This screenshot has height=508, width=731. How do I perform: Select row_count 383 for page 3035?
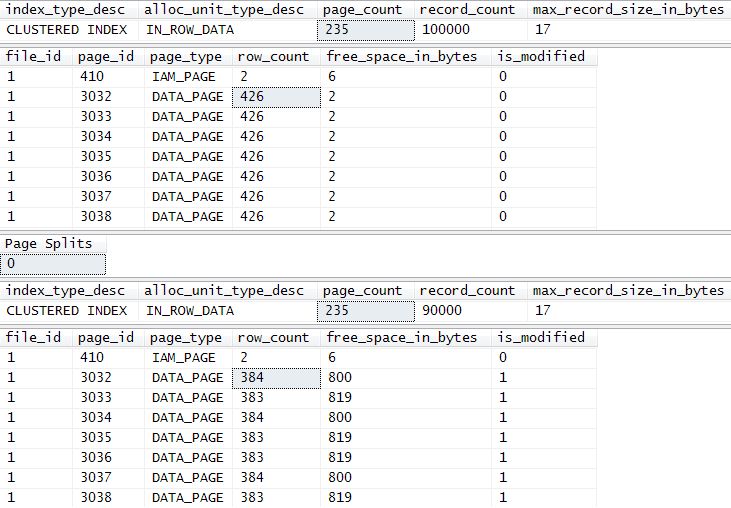[x=276, y=438]
